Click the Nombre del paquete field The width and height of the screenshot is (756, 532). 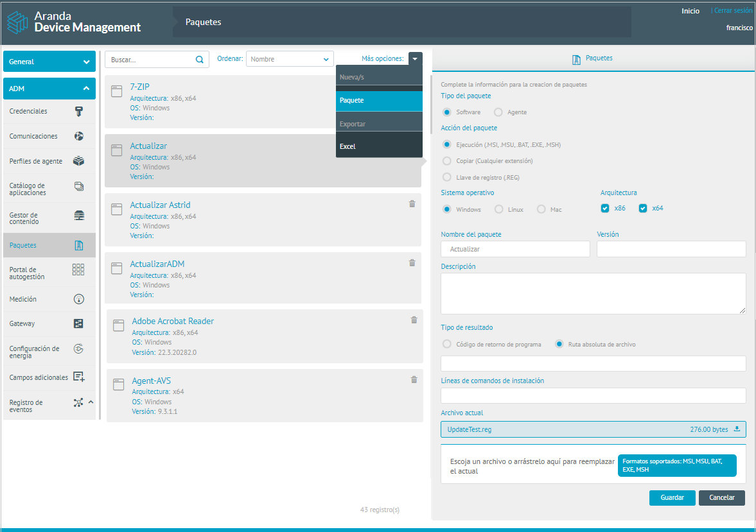515,249
